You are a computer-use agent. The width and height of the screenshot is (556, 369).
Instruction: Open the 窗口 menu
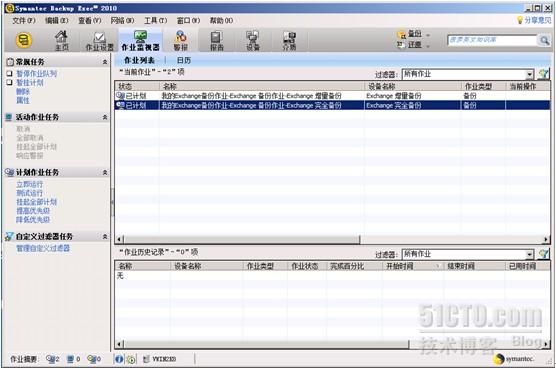[188, 21]
